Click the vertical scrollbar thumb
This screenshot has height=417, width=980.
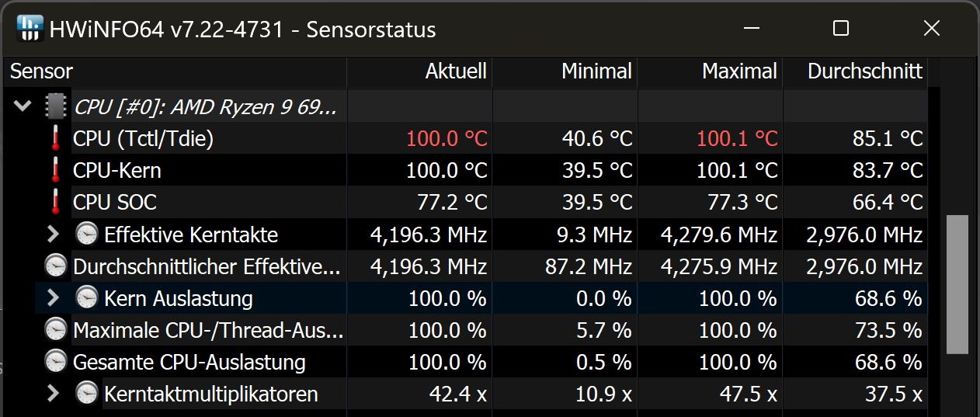click(x=957, y=284)
